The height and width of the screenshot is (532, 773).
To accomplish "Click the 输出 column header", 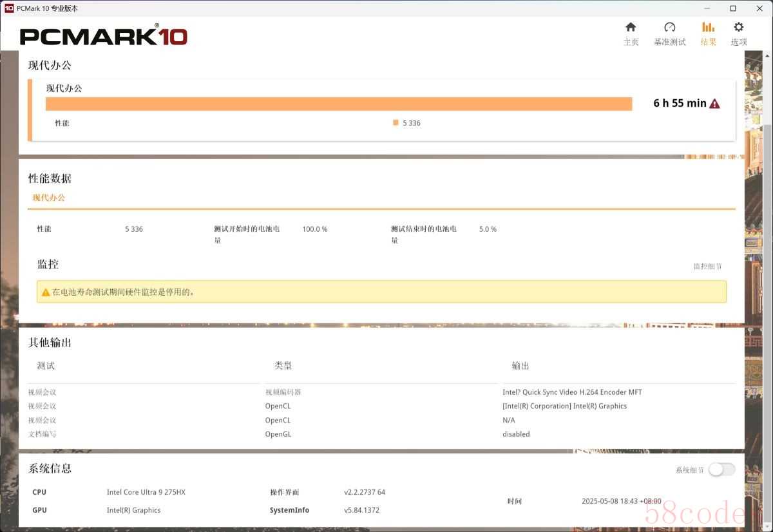I will click(x=520, y=366).
